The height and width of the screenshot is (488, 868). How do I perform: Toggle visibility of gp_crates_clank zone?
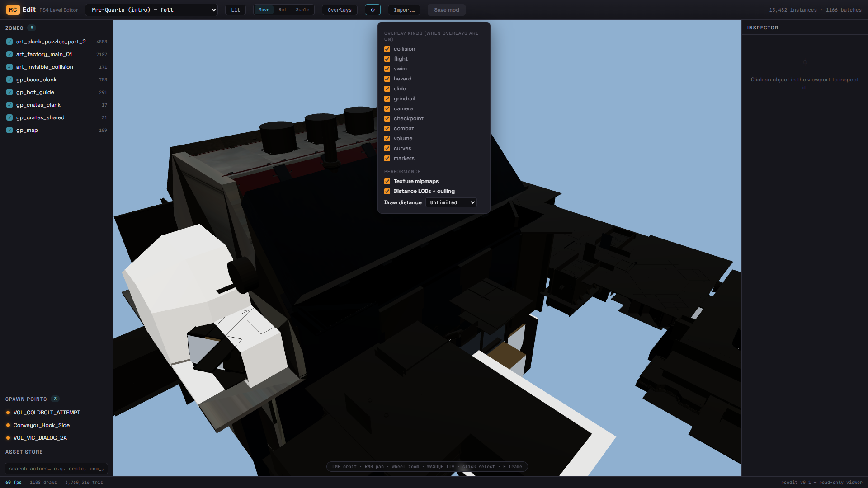9,105
